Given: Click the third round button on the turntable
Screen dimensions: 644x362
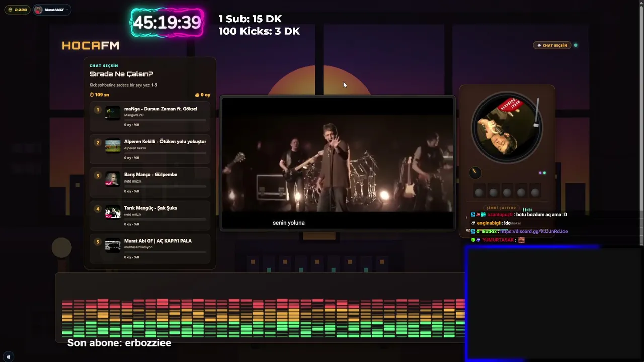Looking at the screenshot, I should [507, 192].
